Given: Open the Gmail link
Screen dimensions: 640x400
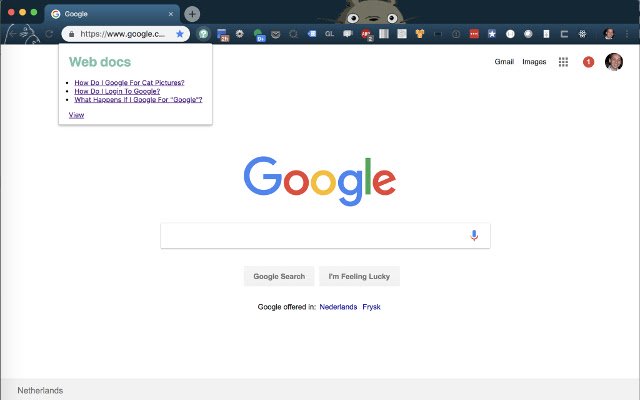Looking at the screenshot, I should pos(504,62).
